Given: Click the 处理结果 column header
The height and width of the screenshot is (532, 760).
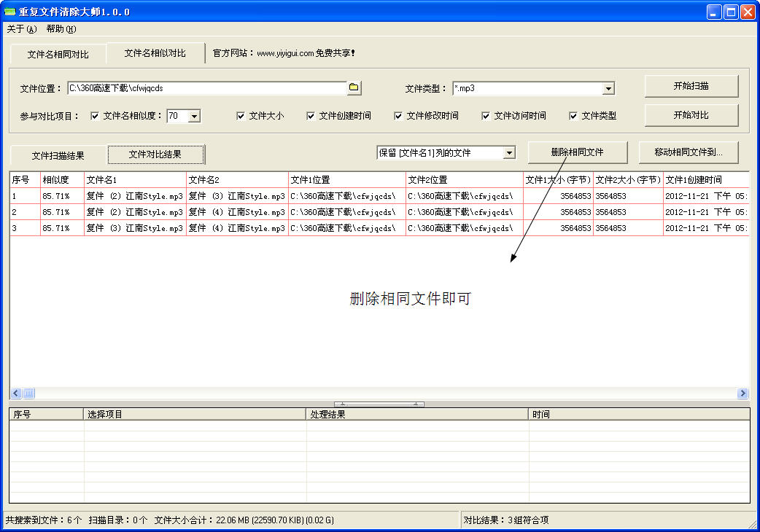Looking at the screenshot, I should pos(417,415).
